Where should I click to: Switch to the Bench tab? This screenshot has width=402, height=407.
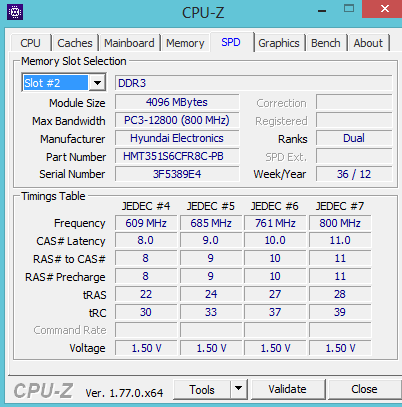click(326, 43)
